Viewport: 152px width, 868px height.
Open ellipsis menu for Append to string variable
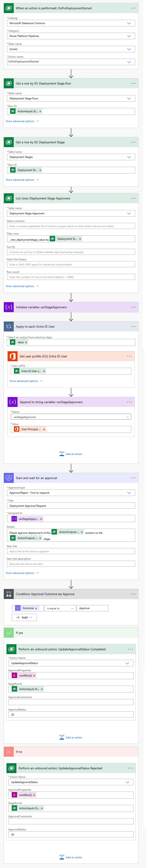pyautogui.click(x=130, y=402)
